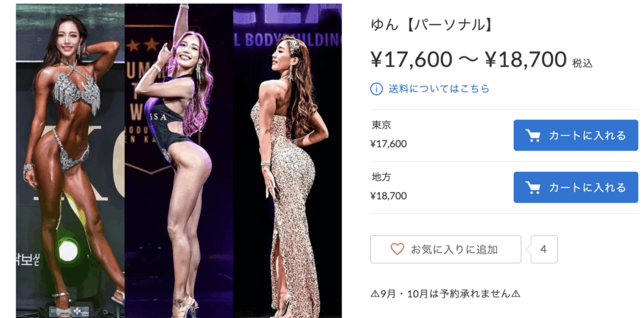Open the gold sequin dress photo
This screenshot has height=318, width=644.
(287, 161)
